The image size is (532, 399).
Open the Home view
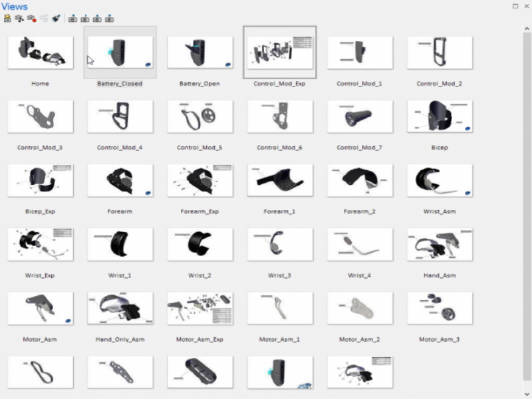[40, 53]
